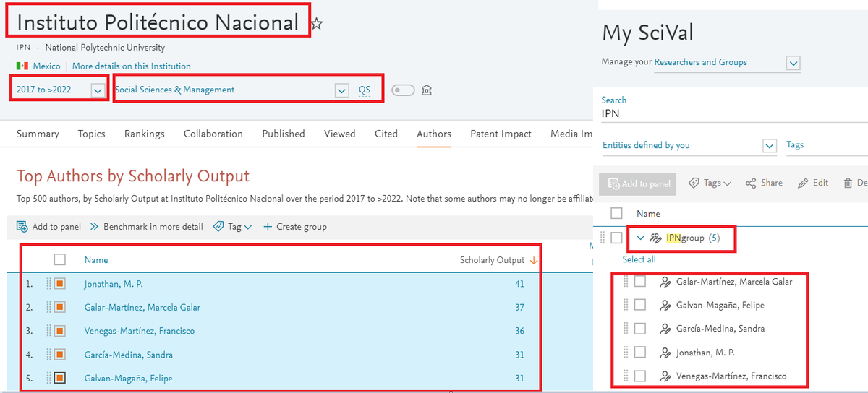Open Entities defined by you dropdown
The image size is (868, 393).
(x=770, y=146)
